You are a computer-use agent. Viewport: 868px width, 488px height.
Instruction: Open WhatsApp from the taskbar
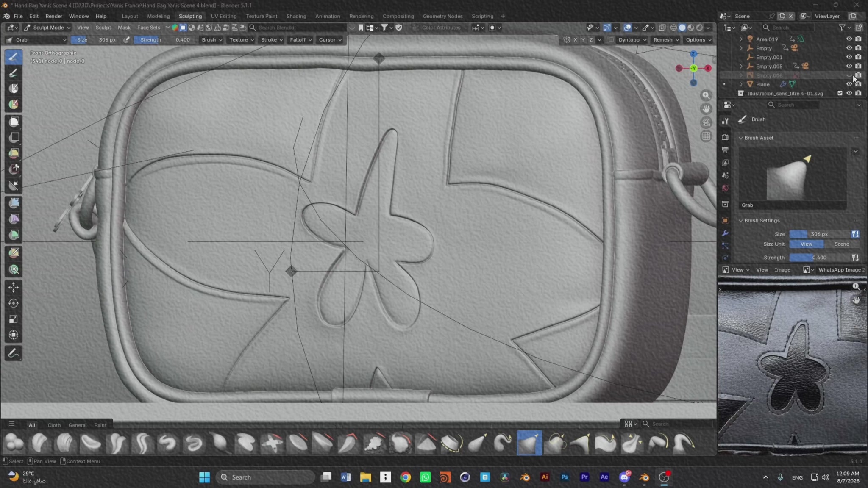425,477
